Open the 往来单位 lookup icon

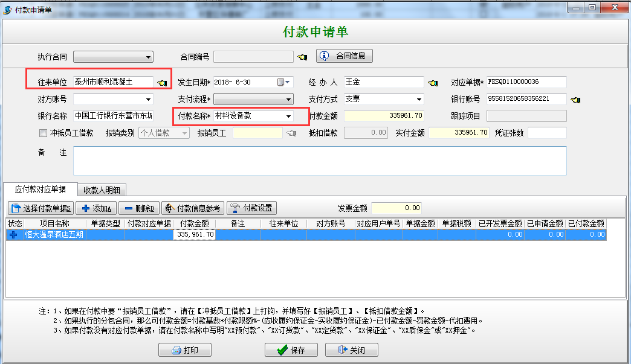pyautogui.click(x=162, y=81)
